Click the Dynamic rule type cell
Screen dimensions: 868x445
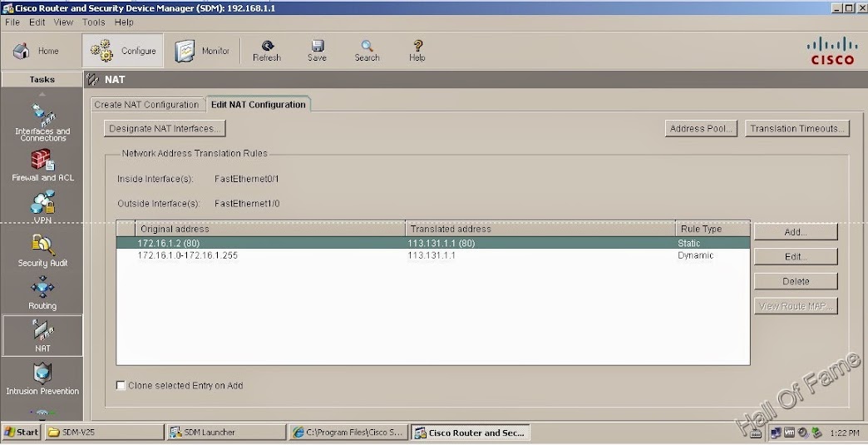(695, 255)
